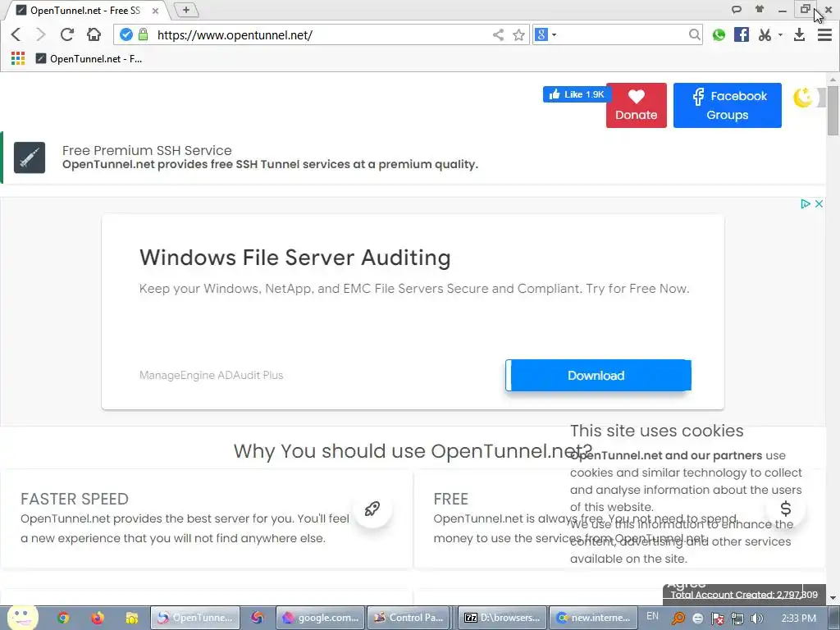840x630 pixels.
Task: Click the Windows File Server Auditing ad headline
Action: (x=294, y=258)
